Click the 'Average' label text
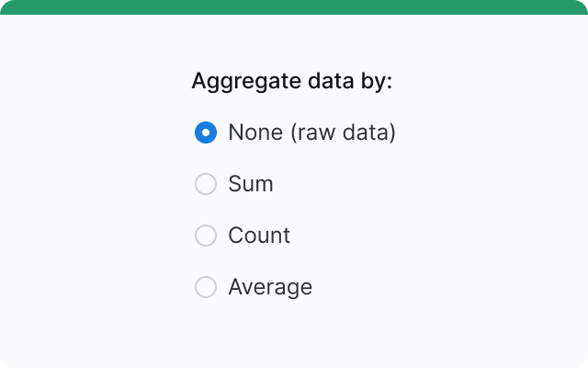 pos(270,287)
